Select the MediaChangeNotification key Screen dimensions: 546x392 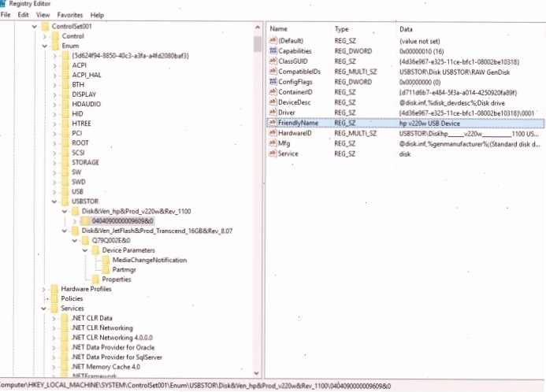(x=150, y=260)
